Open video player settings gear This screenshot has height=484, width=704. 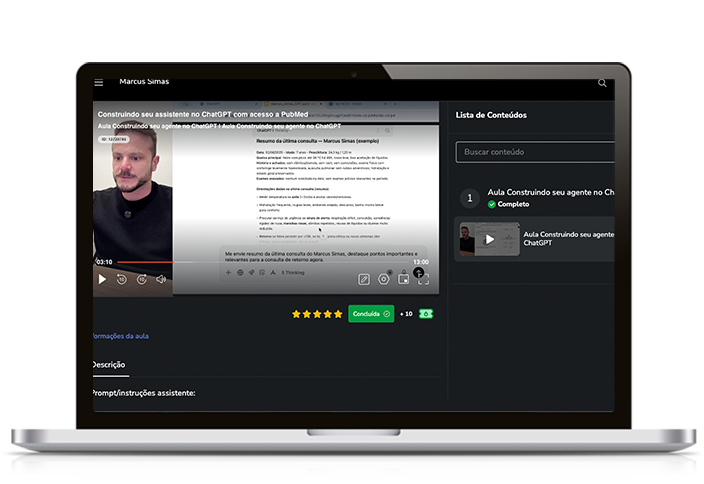pyautogui.click(x=384, y=279)
